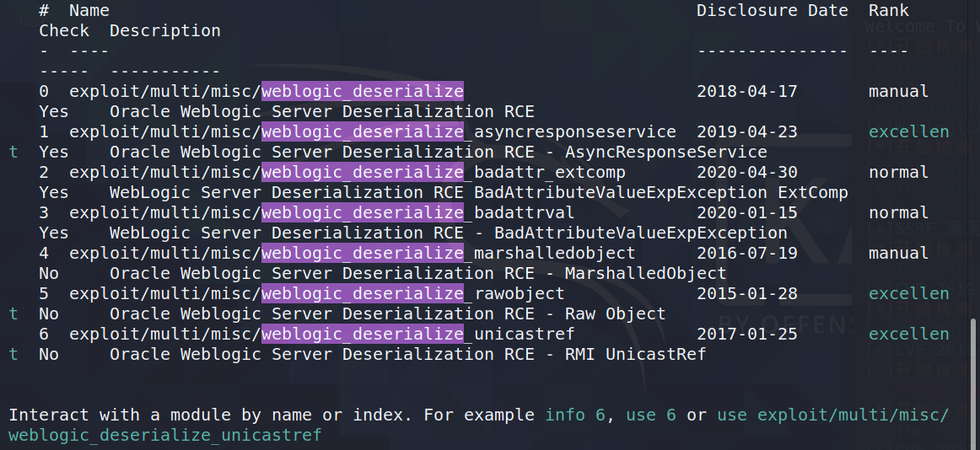Click the No check value before the Raw Object description
980x450 pixels.
pos(49,313)
